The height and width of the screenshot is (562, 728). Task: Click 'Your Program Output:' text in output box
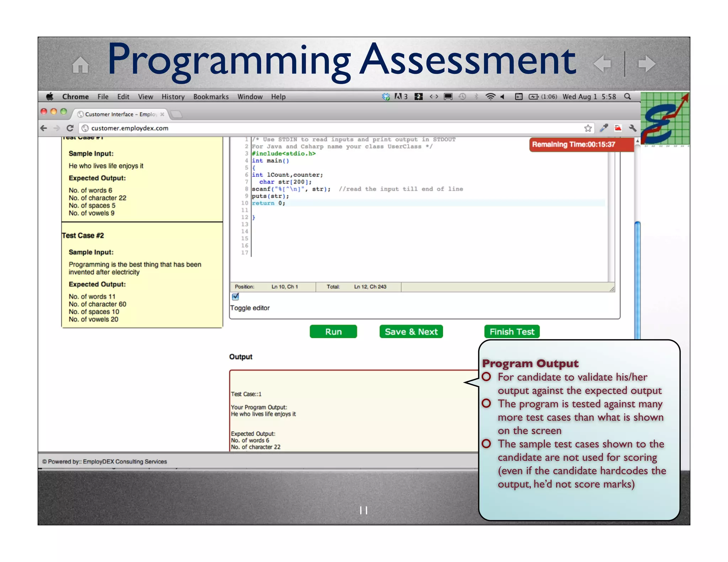pyautogui.click(x=259, y=407)
